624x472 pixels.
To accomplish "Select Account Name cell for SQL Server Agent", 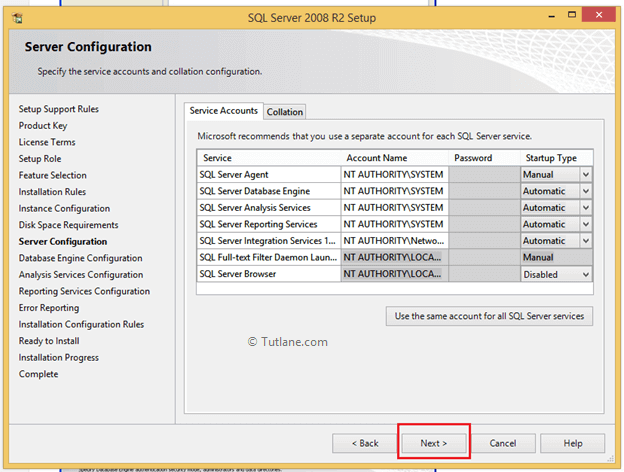I will (x=394, y=174).
